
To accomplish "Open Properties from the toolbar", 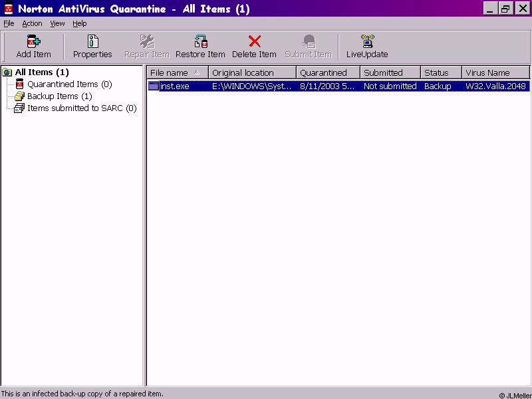I will 92,42.
